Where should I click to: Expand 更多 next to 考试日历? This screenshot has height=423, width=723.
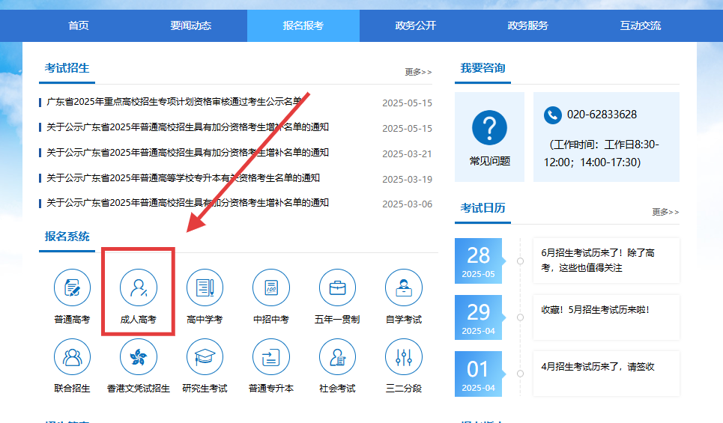pos(665,212)
